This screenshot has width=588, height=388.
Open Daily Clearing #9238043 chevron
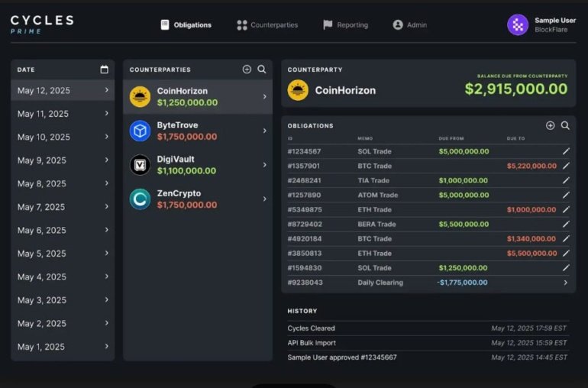(566, 283)
